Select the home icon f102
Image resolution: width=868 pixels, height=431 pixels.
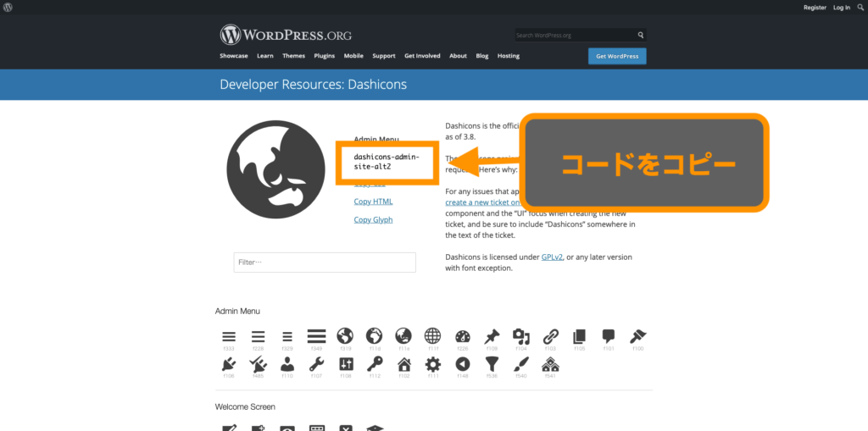[x=404, y=364]
